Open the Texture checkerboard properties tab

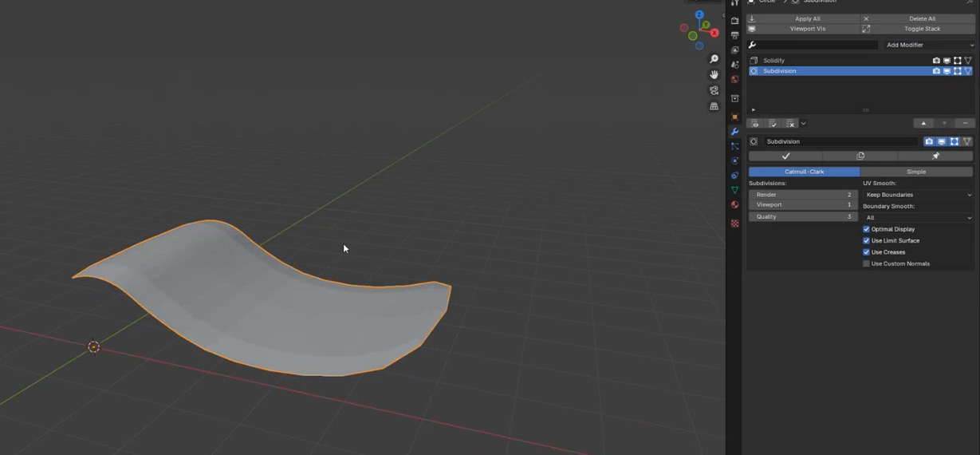click(734, 224)
